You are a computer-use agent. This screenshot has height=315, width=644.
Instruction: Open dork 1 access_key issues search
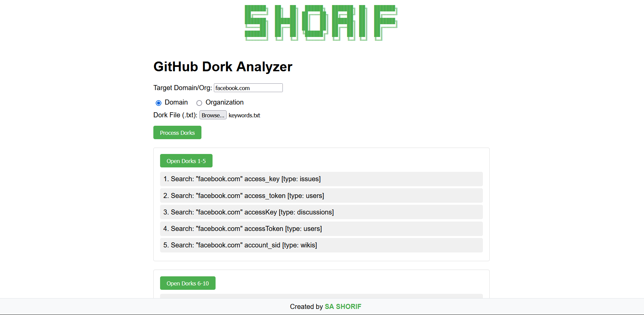tap(321, 179)
